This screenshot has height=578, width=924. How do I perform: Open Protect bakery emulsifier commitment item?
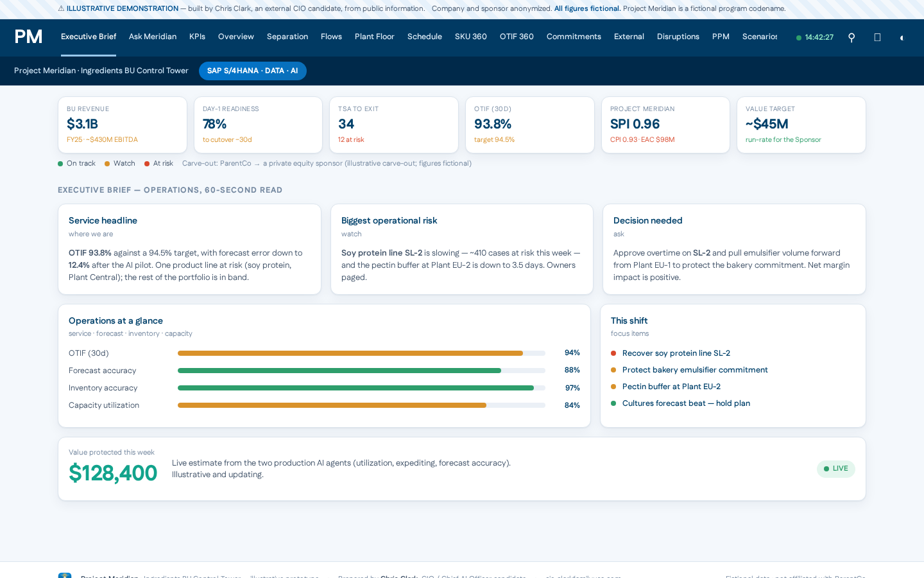(695, 370)
